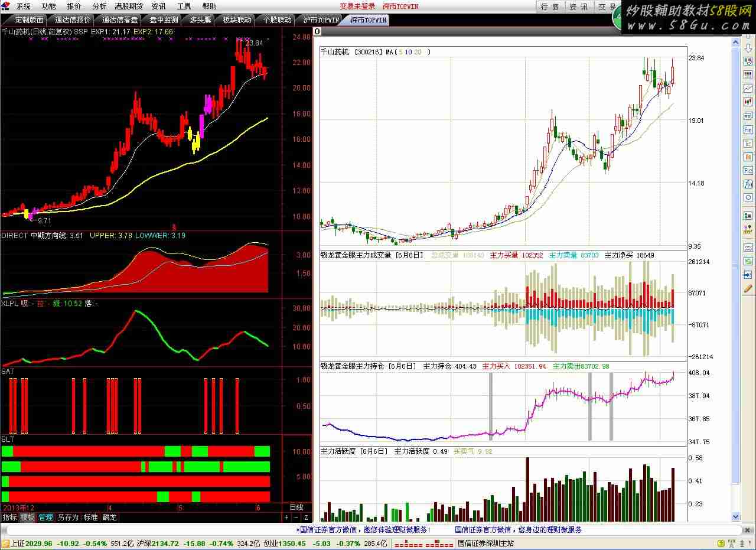Select the 日线 period label

(x=296, y=507)
